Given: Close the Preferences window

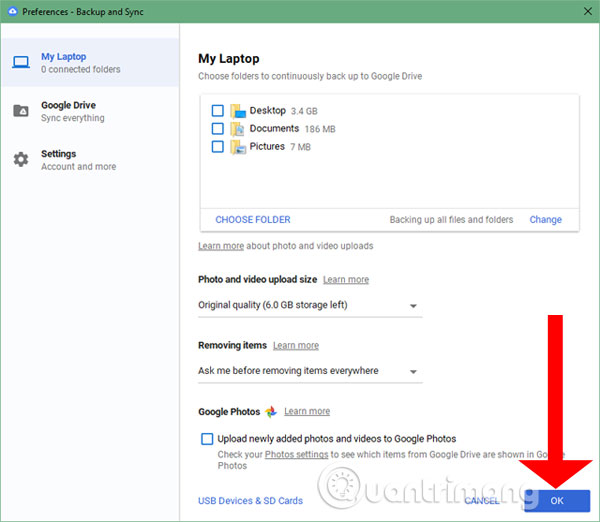Looking at the screenshot, I should pyautogui.click(x=588, y=11).
